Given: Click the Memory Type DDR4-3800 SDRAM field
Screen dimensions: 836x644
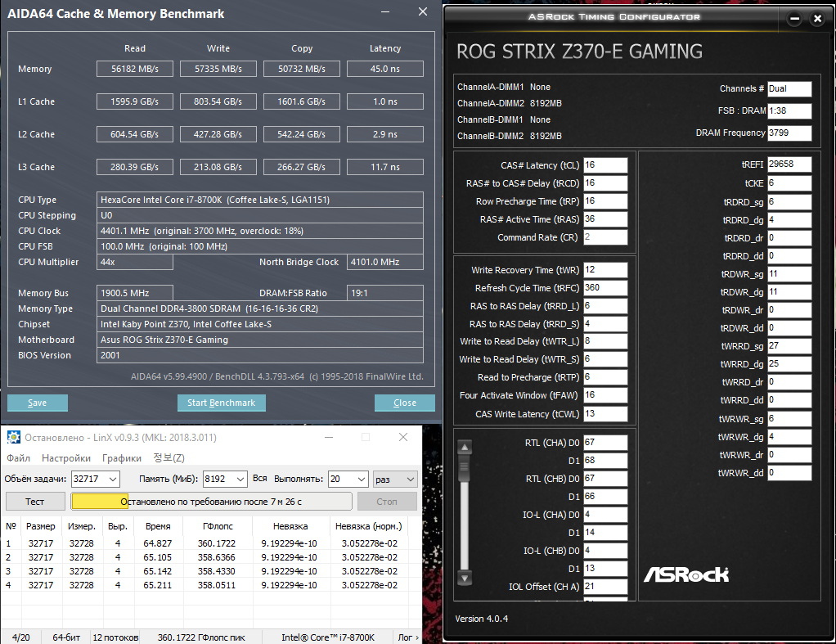Looking at the screenshot, I should pyautogui.click(x=260, y=308).
